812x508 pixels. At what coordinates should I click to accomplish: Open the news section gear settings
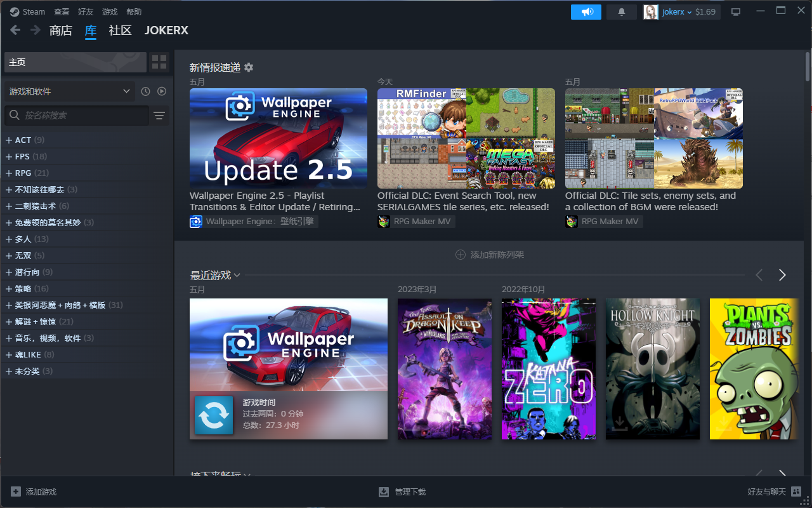[x=249, y=67]
